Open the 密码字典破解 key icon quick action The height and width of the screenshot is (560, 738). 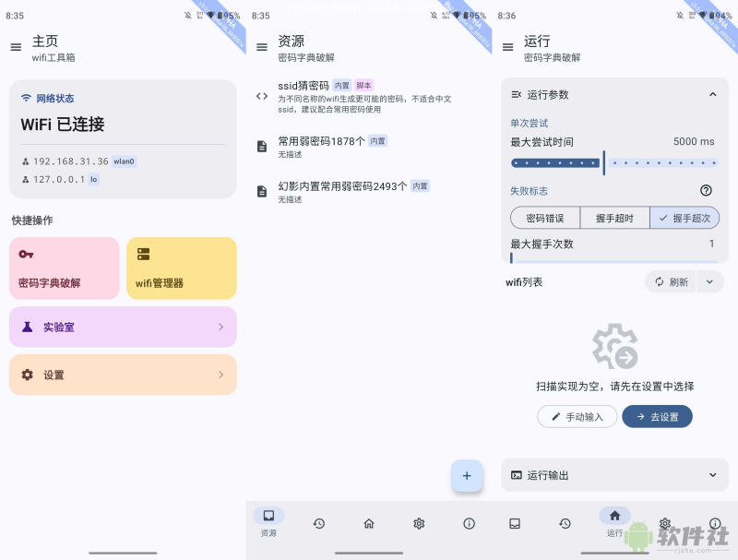28,254
